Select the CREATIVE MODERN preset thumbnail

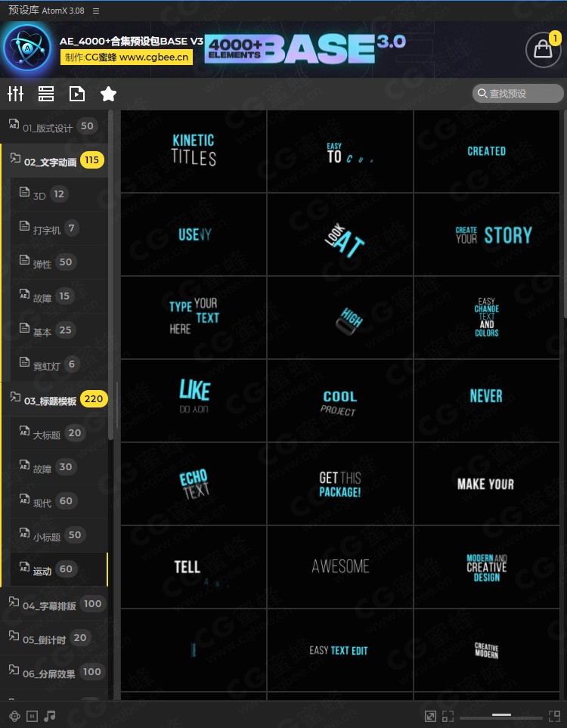tap(487, 650)
